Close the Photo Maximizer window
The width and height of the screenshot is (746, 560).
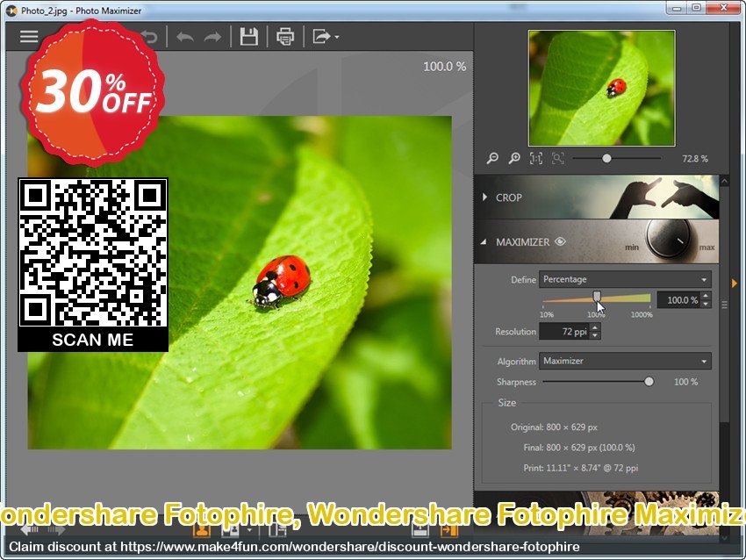(723, 8)
